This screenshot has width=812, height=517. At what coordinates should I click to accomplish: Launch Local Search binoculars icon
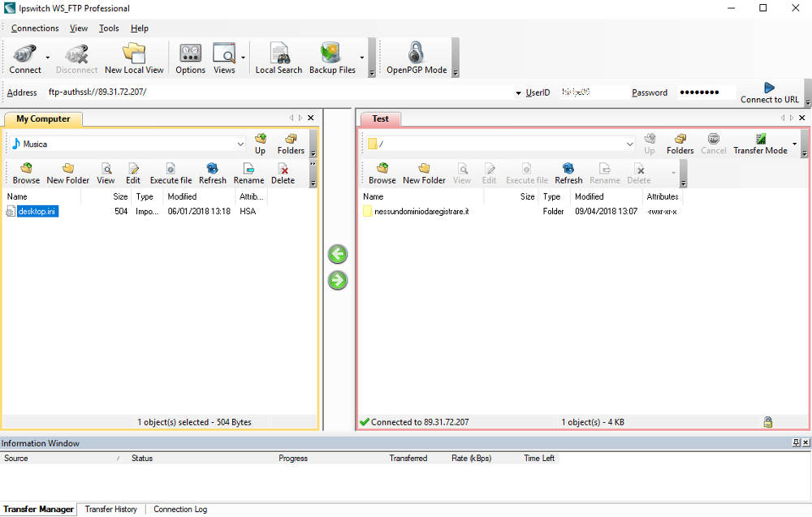(279, 54)
